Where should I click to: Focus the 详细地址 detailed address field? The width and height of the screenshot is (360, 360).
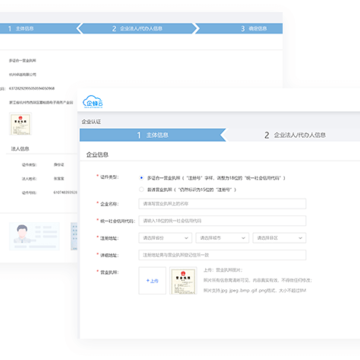222,255
